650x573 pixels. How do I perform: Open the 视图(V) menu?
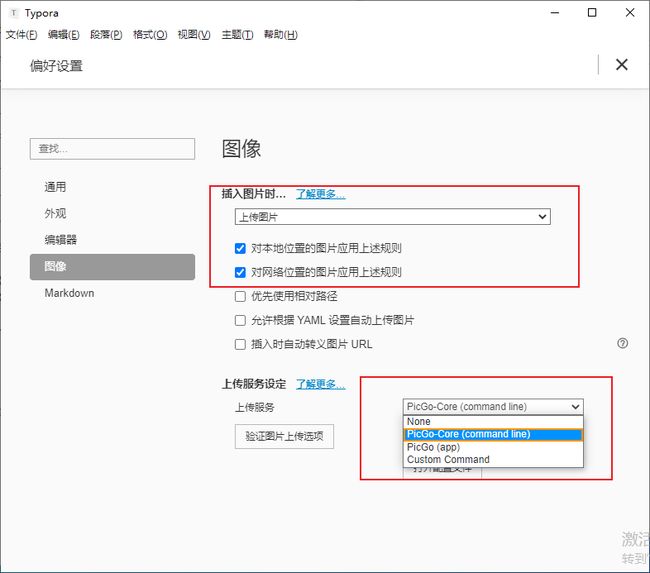point(194,34)
